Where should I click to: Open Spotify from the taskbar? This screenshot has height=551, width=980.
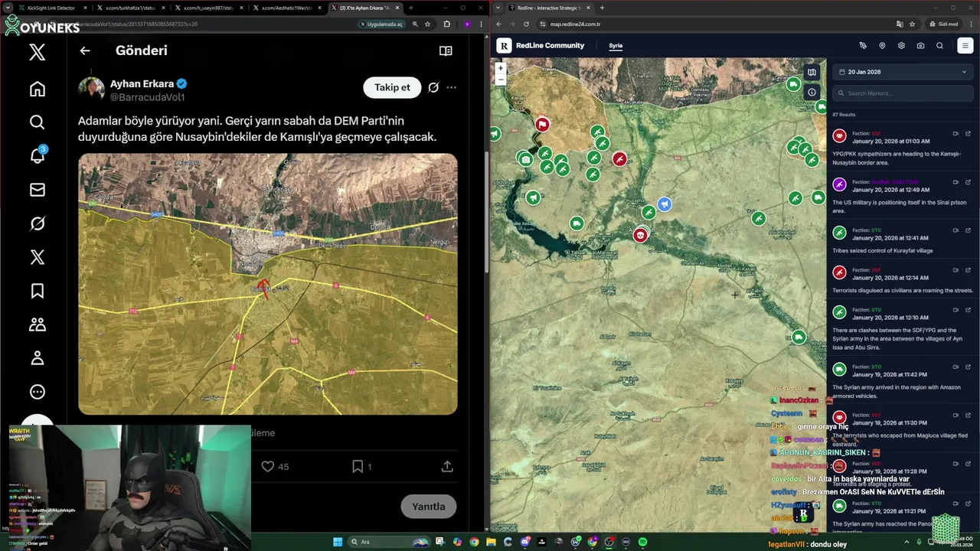click(642, 542)
